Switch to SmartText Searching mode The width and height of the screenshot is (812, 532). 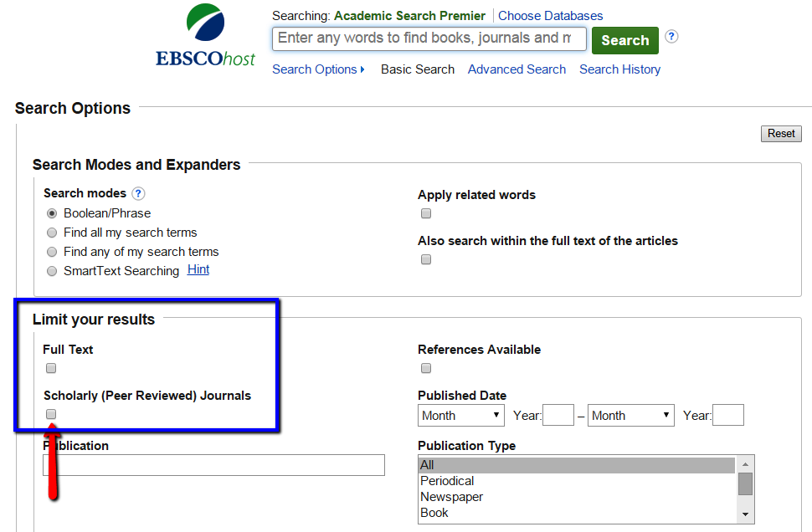pyautogui.click(x=51, y=270)
